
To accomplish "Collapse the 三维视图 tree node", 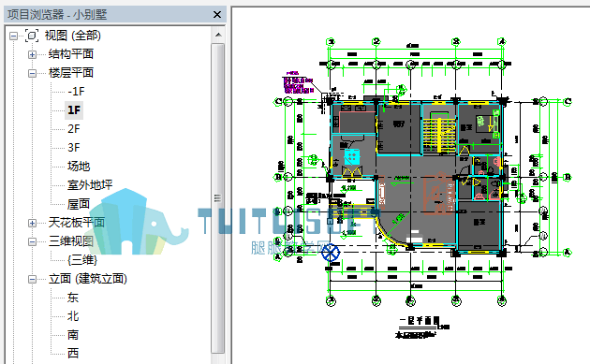I will (33, 241).
